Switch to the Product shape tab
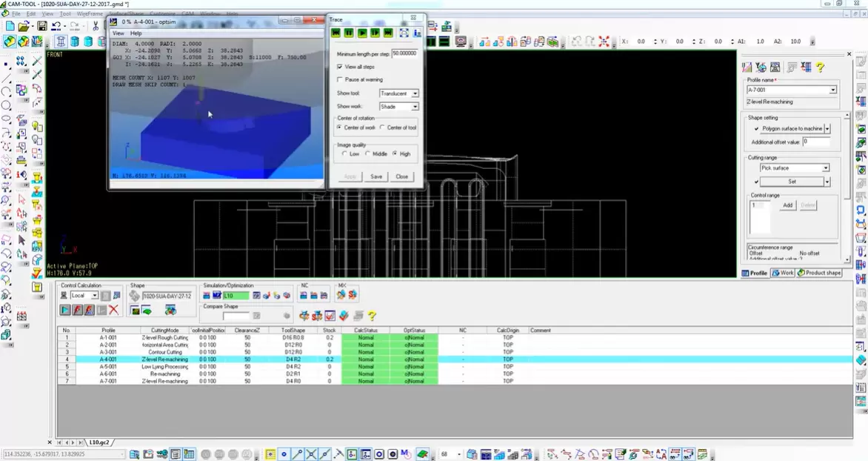Image resolution: width=868 pixels, height=461 pixels. click(819, 273)
